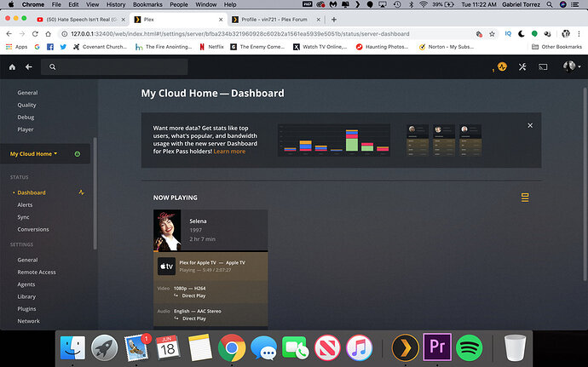This screenshot has width=588, height=367.
Task: Click the moon extension icon in Chrome
Action: 522,34
